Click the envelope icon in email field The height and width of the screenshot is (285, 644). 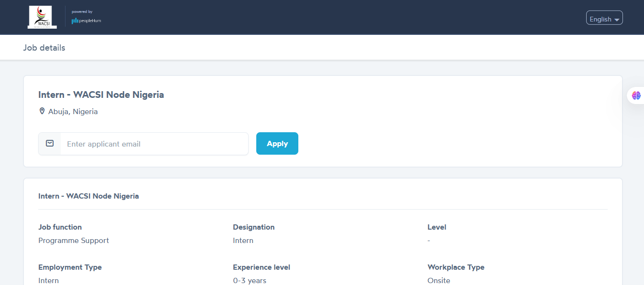point(50,144)
